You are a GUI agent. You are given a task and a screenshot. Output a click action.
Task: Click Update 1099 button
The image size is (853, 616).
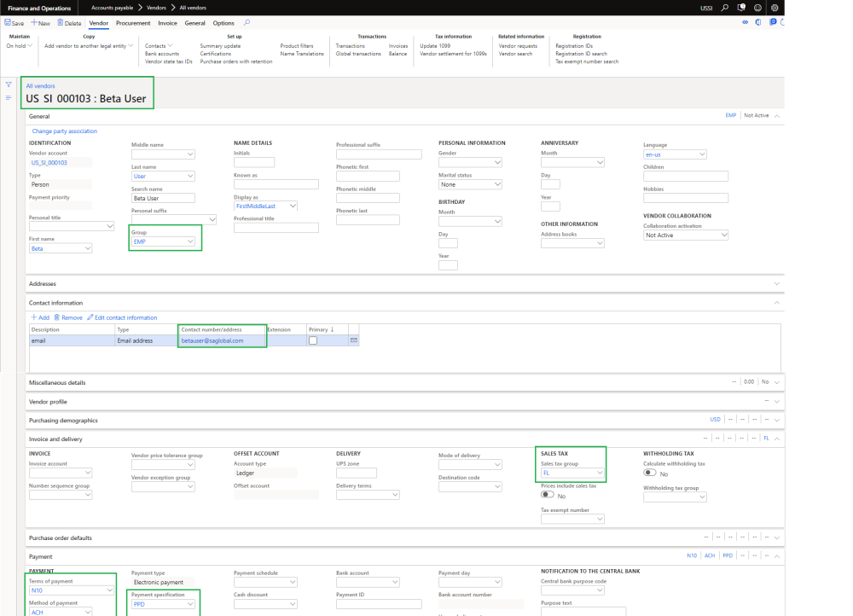(435, 46)
